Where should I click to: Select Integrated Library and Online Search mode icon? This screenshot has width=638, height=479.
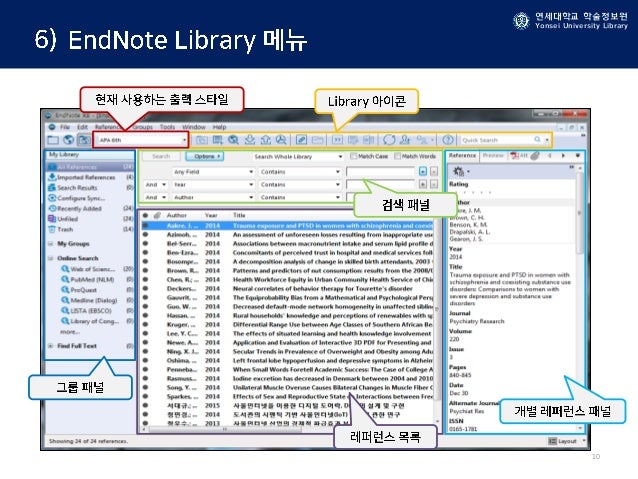(x=84, y=140)
